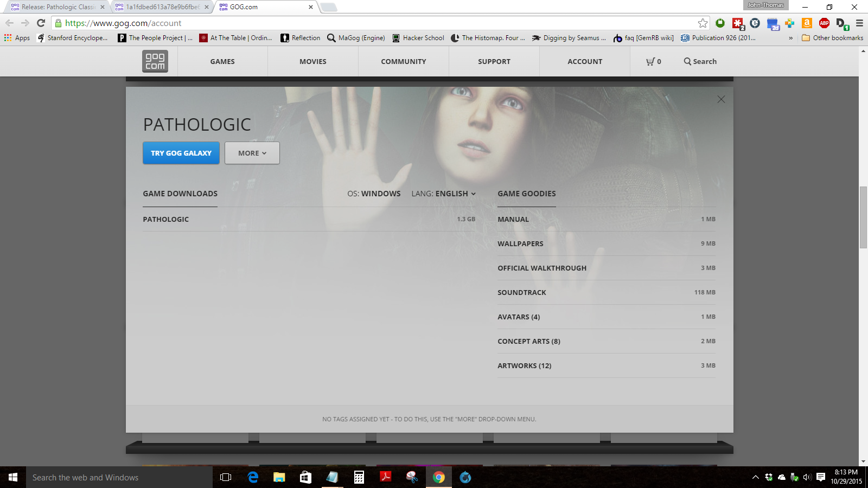Open the Calculator taskbar icon
868x488 pixels.
click(x=359, y=477)
